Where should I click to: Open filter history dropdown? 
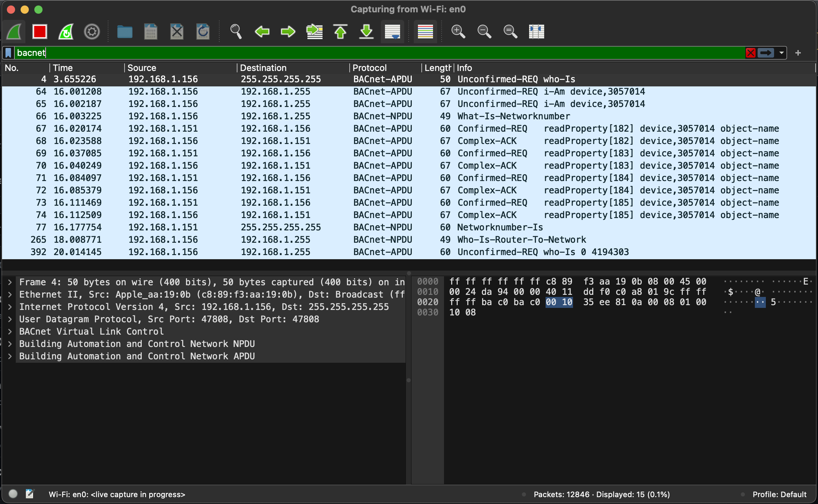781,52
